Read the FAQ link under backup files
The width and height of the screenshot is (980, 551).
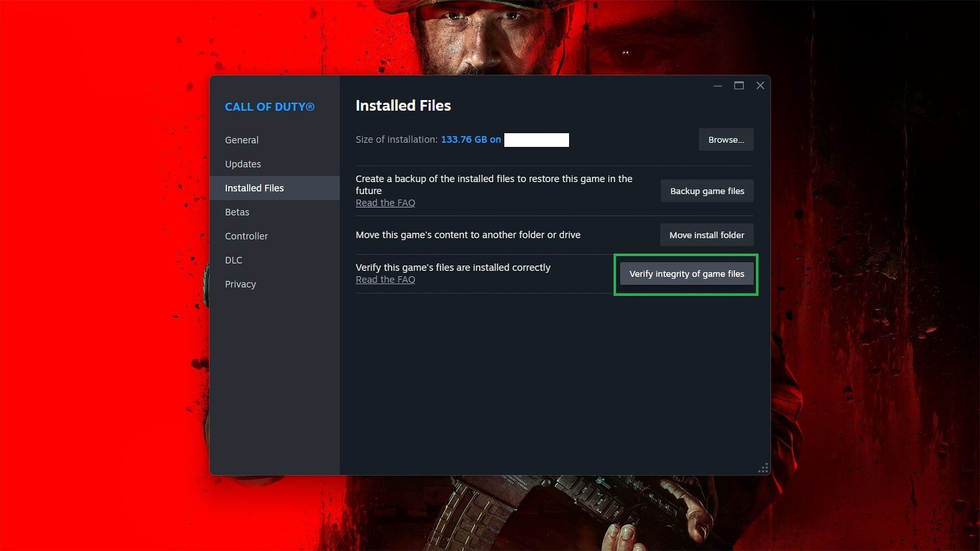(x=385, y=203)
